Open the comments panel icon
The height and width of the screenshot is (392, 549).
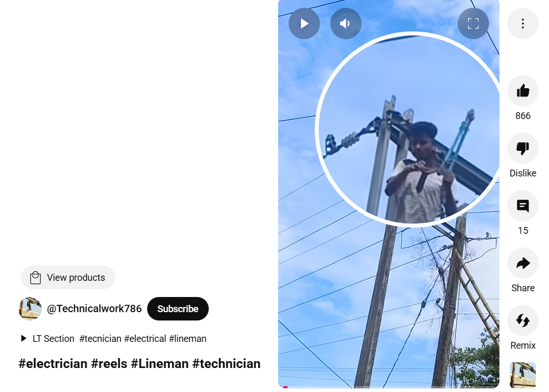click(523, 206)
